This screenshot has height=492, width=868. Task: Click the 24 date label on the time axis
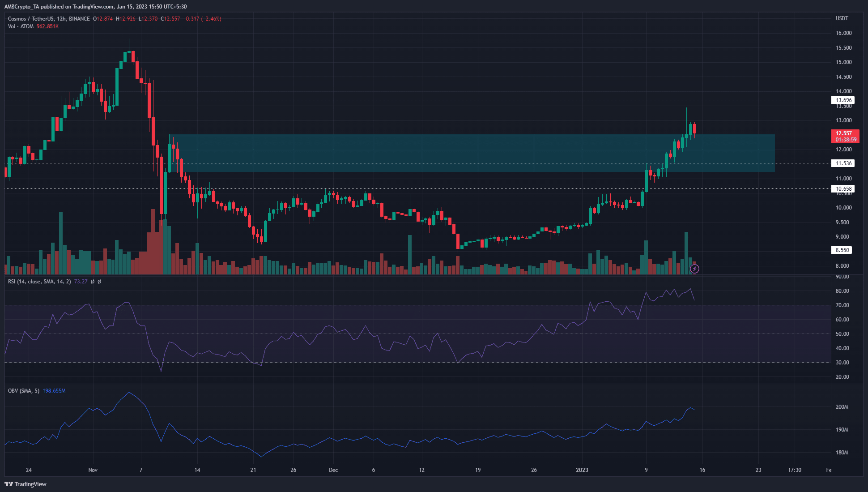[29, 470]
